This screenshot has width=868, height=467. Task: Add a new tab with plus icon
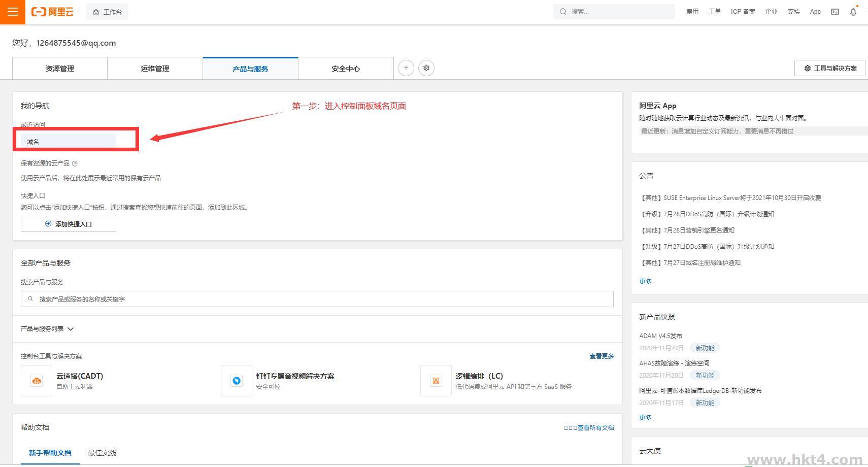coord(406,68)
